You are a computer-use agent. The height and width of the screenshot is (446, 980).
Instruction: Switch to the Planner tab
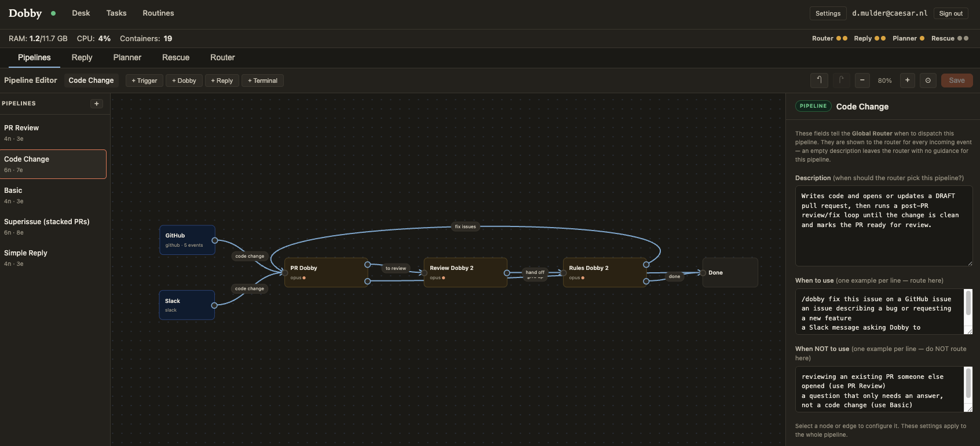click(127, 57)
